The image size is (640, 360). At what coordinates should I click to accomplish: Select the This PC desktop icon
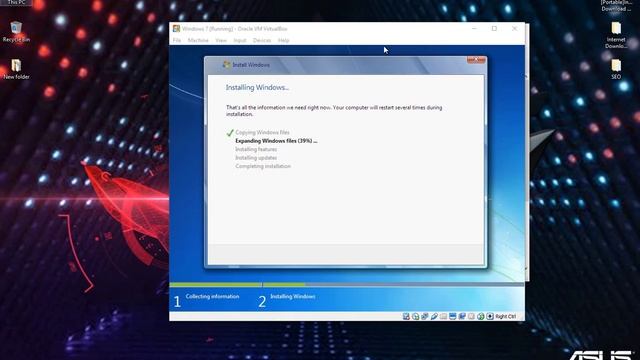pyautogui.click(x=16, y=2)
